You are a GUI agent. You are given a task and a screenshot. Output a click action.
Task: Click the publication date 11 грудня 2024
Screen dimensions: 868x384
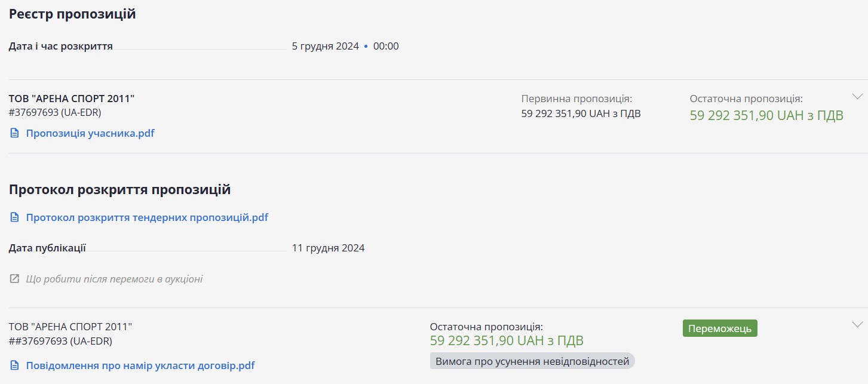tap(328, 248)
